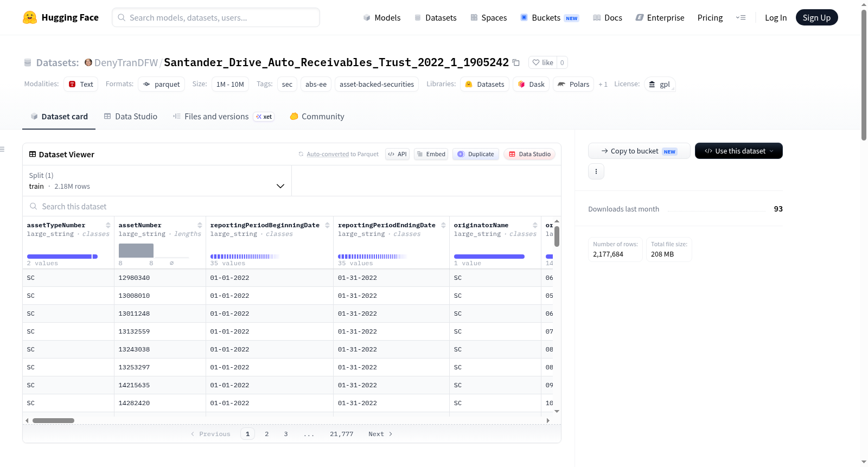Sort reportingPeriodBeginningDate column via sort icon
This screenshot has height=467, width=868.
[x=327, y=225]
